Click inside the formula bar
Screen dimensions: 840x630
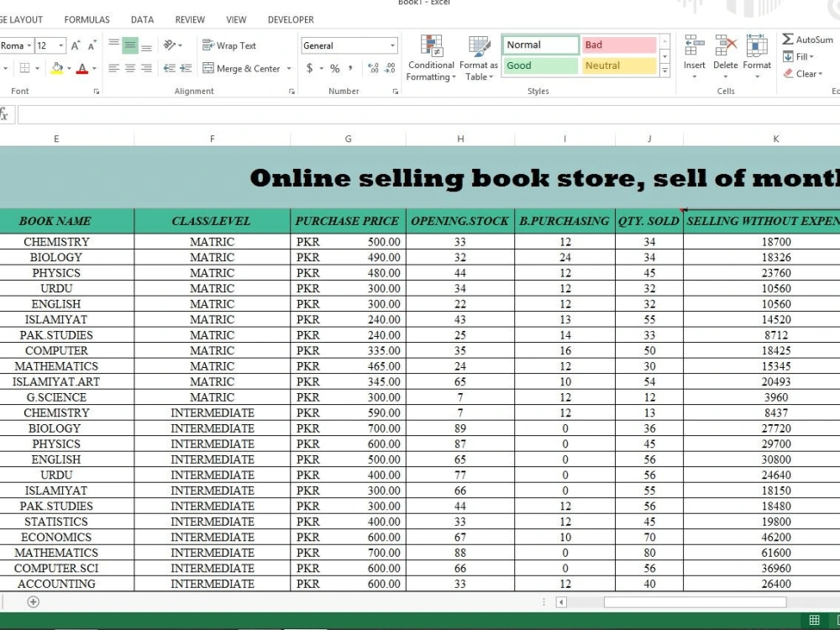[428, 114]
